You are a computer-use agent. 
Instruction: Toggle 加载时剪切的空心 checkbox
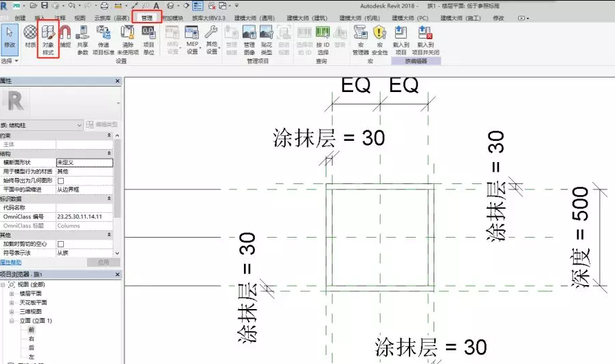[x=60, y=244]
